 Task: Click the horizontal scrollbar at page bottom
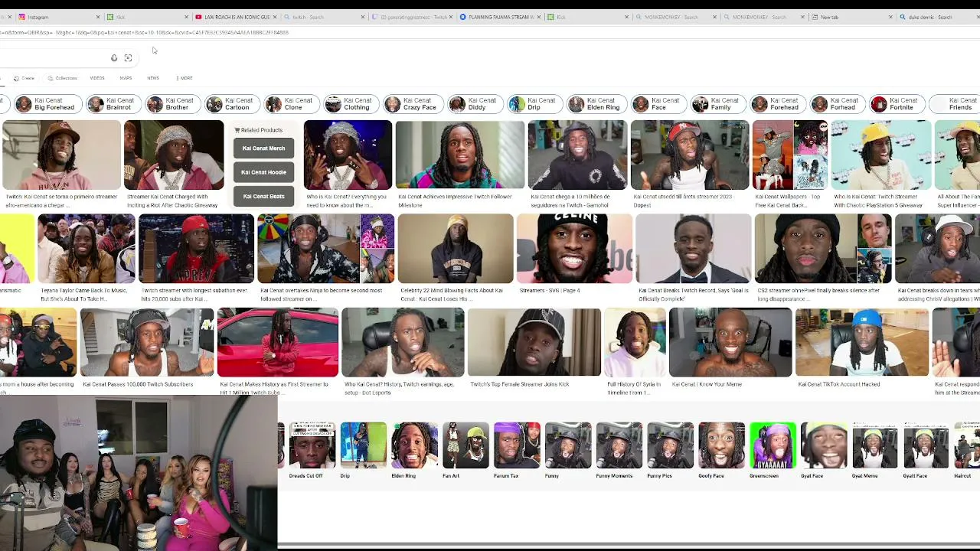(629, 546)
